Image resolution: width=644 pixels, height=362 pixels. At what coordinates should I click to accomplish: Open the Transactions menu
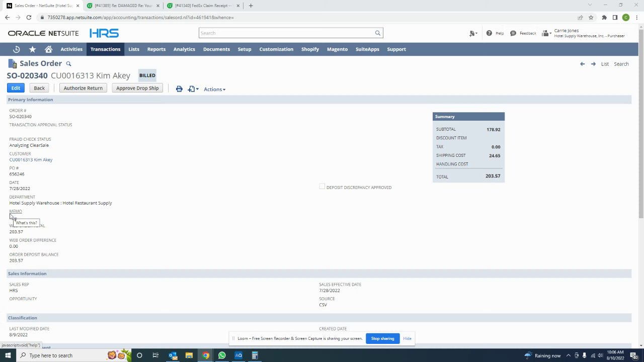[x=105, y=49]
